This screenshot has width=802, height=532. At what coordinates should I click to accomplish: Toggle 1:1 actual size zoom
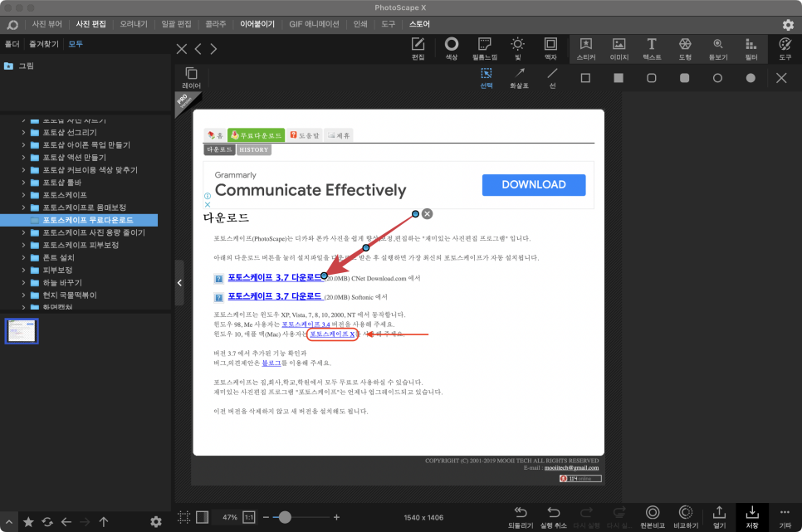point(248,517)
